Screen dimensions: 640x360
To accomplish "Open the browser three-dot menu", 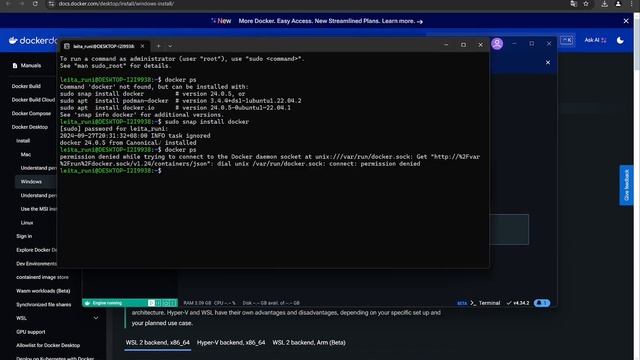I will click(631, 4).
